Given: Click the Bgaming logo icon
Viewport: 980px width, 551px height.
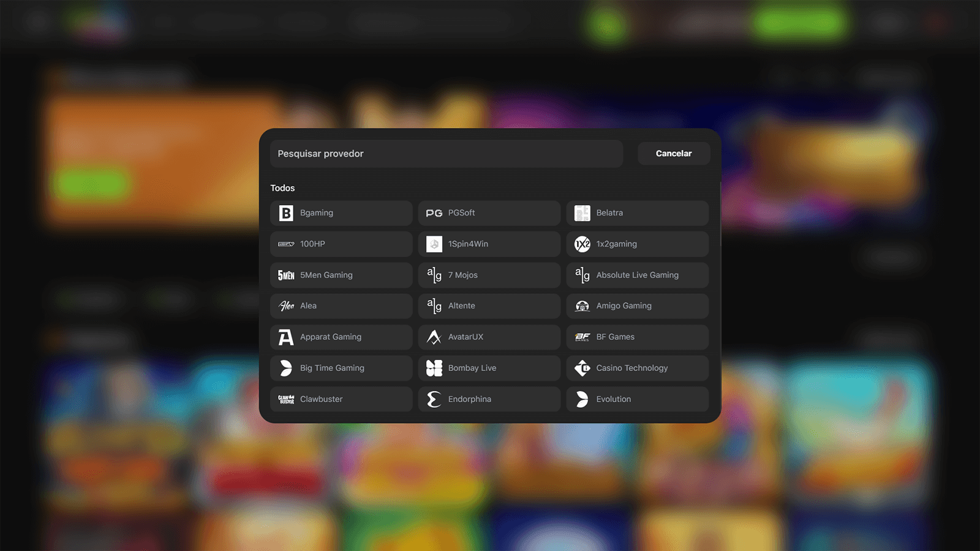Looking at the screenshot, I should (x=286, y=213).
